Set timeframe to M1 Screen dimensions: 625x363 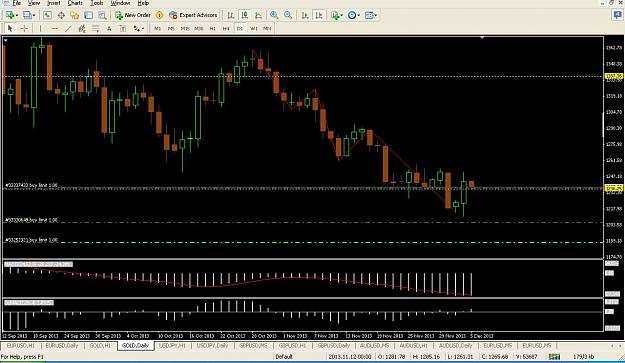pyautogui.click(x=157, y=28)
